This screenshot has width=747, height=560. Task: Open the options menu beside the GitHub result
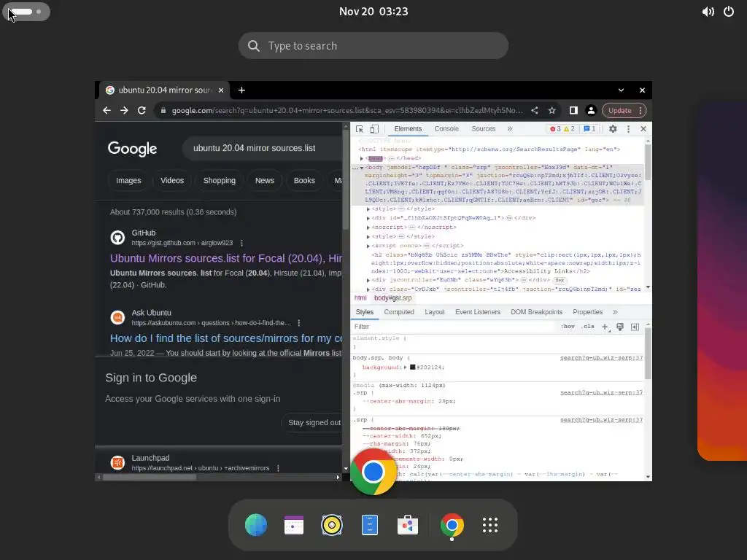[x=241, y=244]
